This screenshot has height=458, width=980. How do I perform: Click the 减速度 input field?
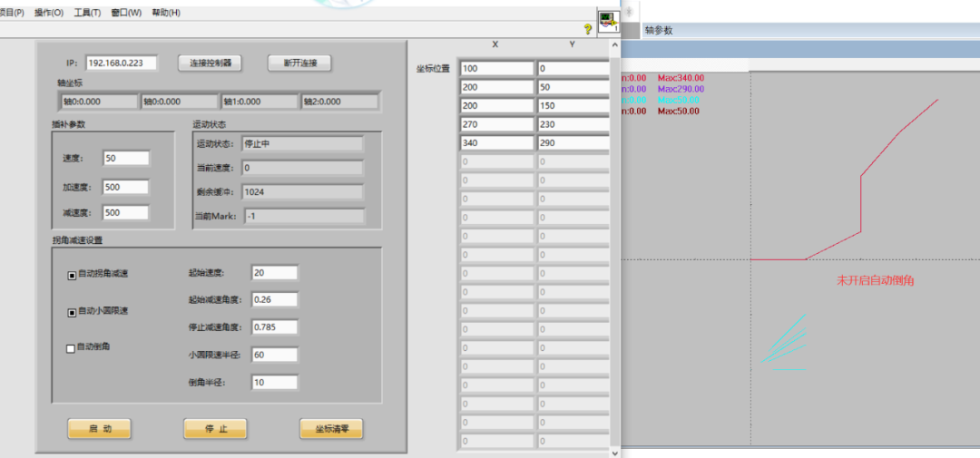tap(126, 212)
